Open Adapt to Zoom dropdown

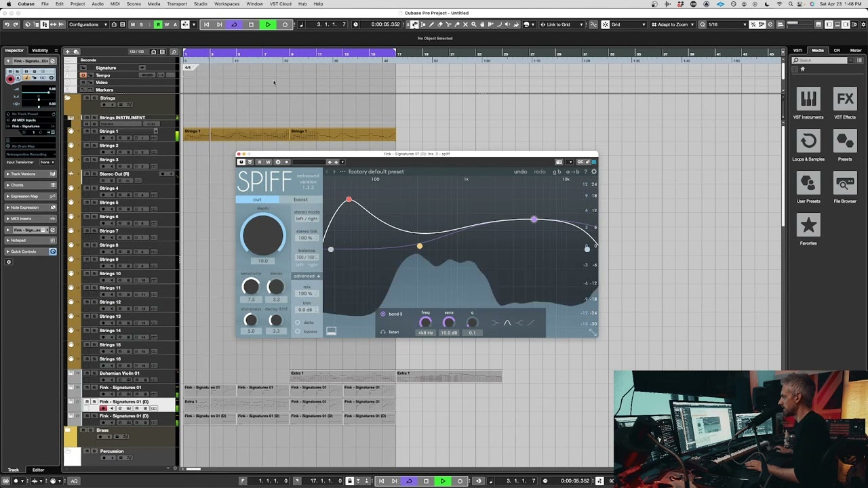675,24
